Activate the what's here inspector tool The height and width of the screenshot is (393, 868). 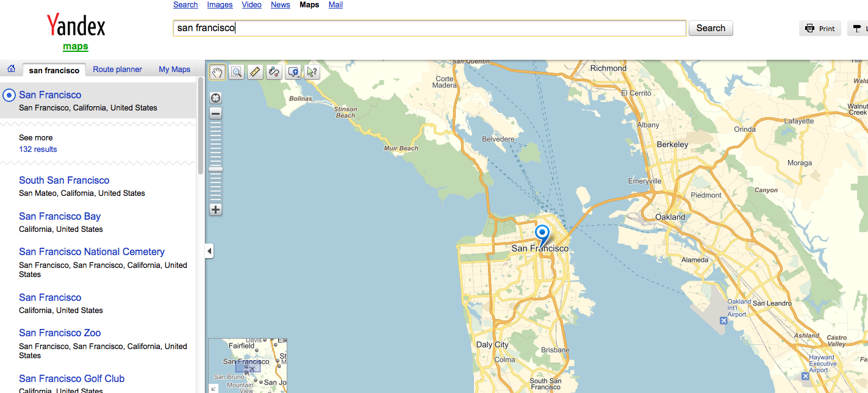point(312,72)
